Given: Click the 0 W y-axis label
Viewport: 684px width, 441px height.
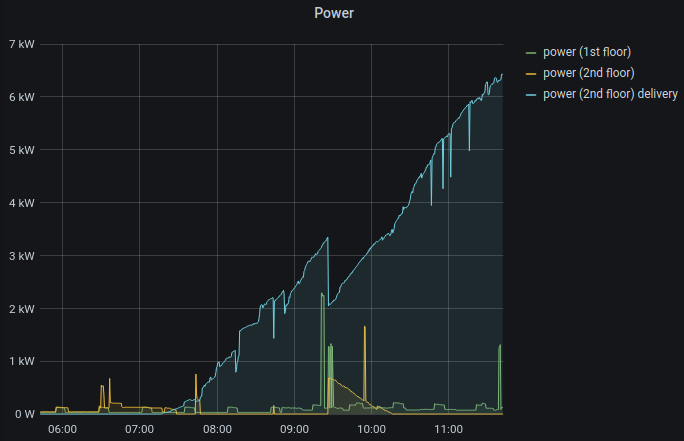Looking at the screenshot, I should pyautogui.click(x=22, y=414).
